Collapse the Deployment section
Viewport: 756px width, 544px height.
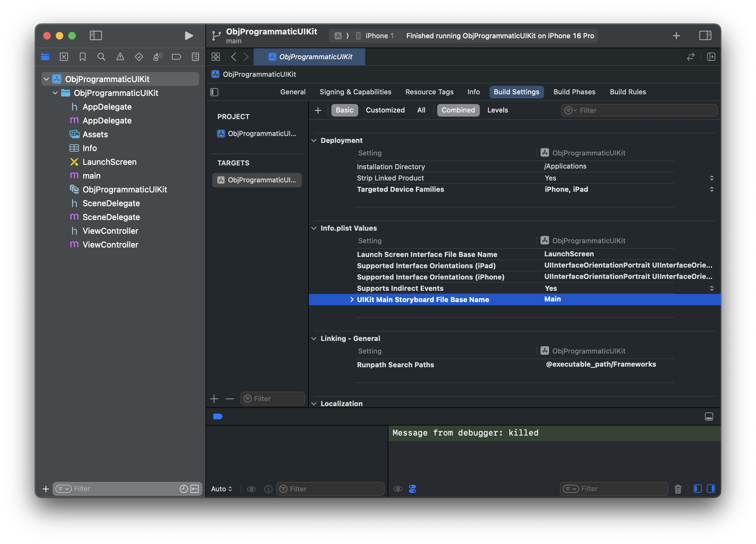314,141
